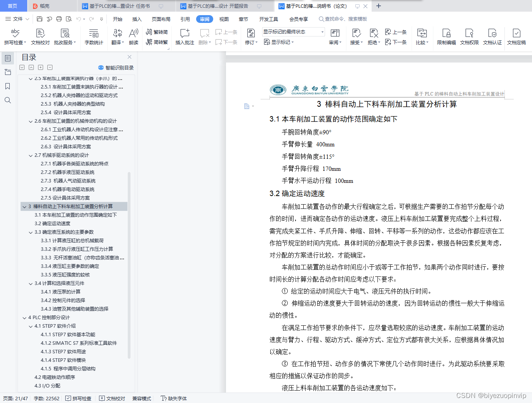
Task: Click the save icon in quick access bar
Action: [x=40, y=19]
